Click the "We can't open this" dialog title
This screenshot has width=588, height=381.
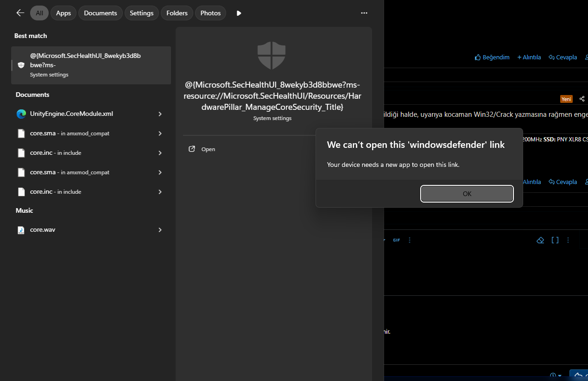(x=416, y=145)
